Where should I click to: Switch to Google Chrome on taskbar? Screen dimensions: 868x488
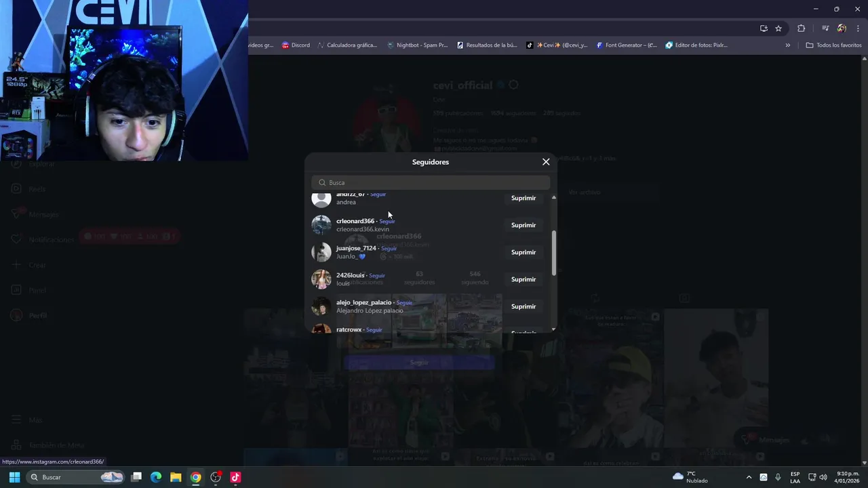(x=195, y=477)
